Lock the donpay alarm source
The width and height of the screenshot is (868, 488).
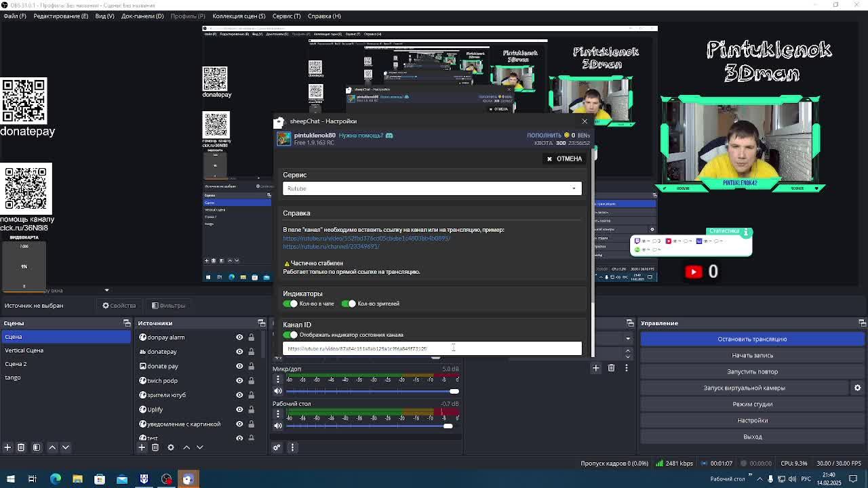coord(251,338)
